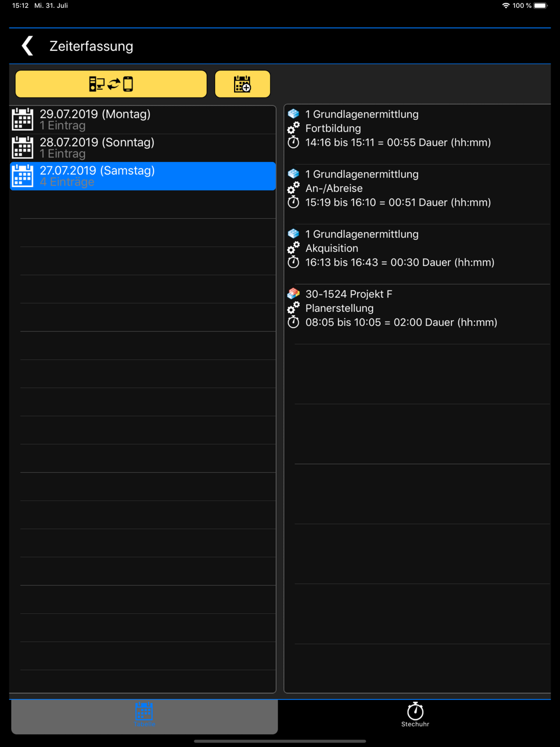This screenshot has height=747, width=560.
Task: Click the blue cube icon of Fortbildung entry
Action: 293,114
